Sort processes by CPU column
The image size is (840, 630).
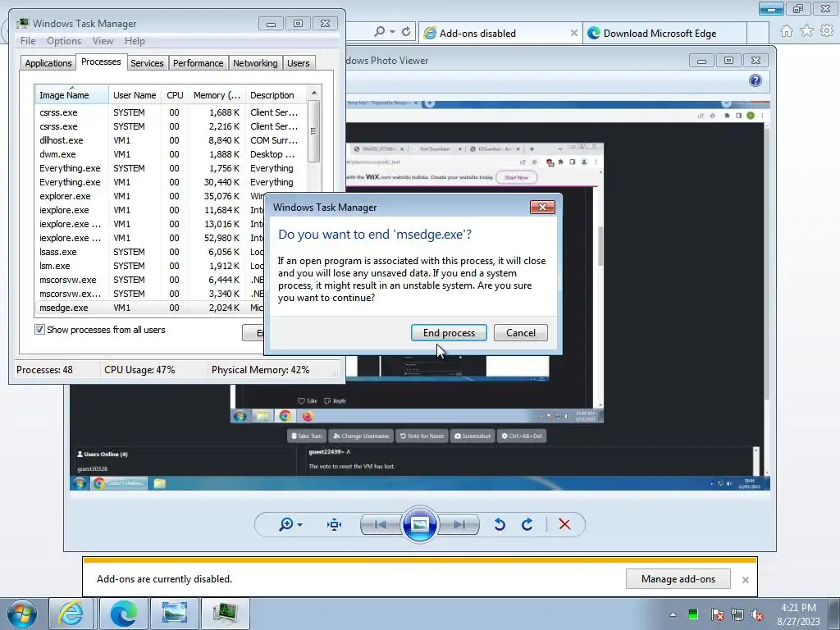click(x=175, y=95)
